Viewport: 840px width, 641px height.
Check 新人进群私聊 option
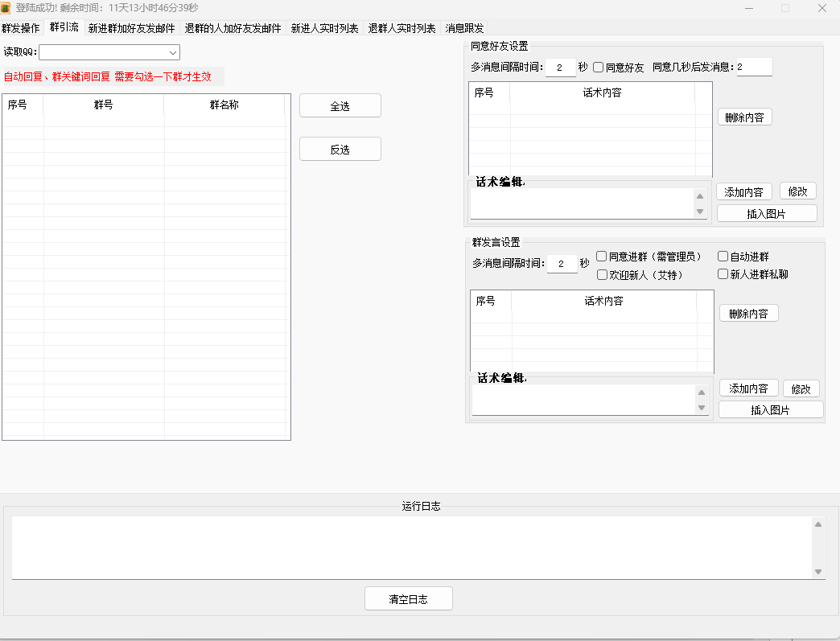point(723,273)
